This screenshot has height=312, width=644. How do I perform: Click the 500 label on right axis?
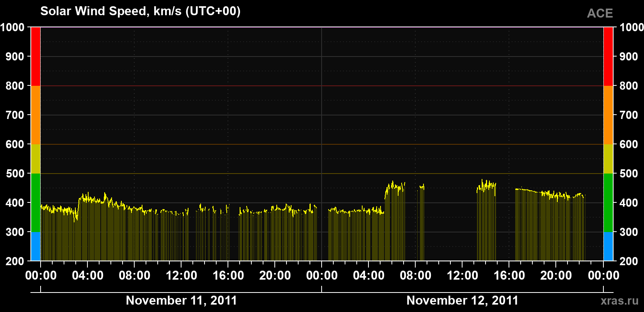[x=629, y=174]
